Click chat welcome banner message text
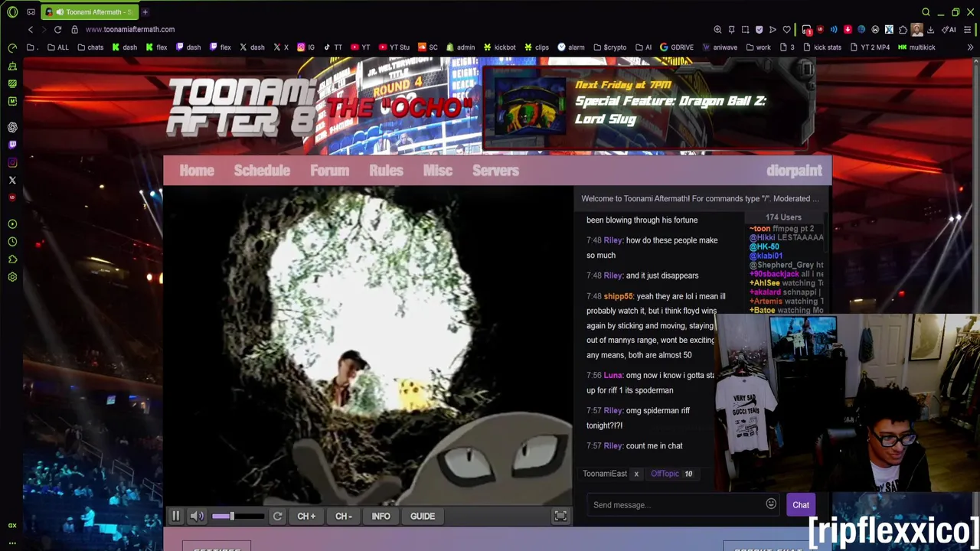 [x=700, y=198]
